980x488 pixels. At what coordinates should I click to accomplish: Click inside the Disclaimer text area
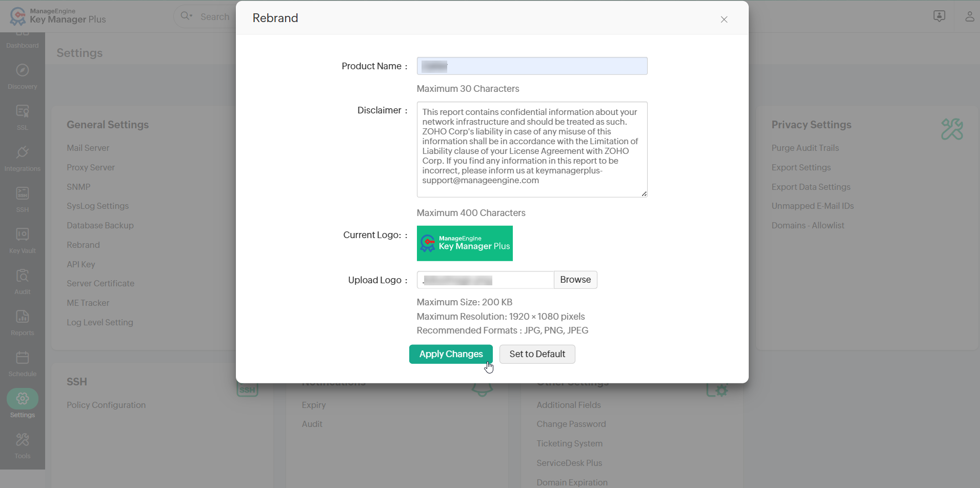click(x=532, y=149)
